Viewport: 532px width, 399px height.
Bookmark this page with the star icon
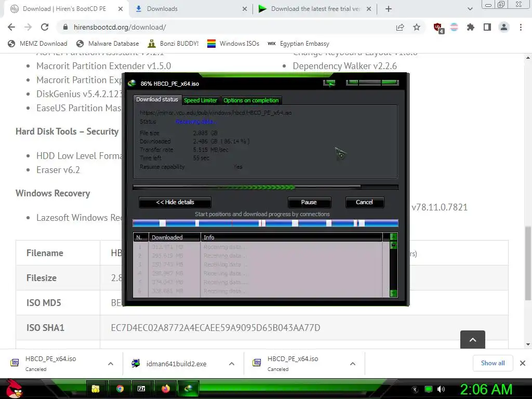coord(417,27)
